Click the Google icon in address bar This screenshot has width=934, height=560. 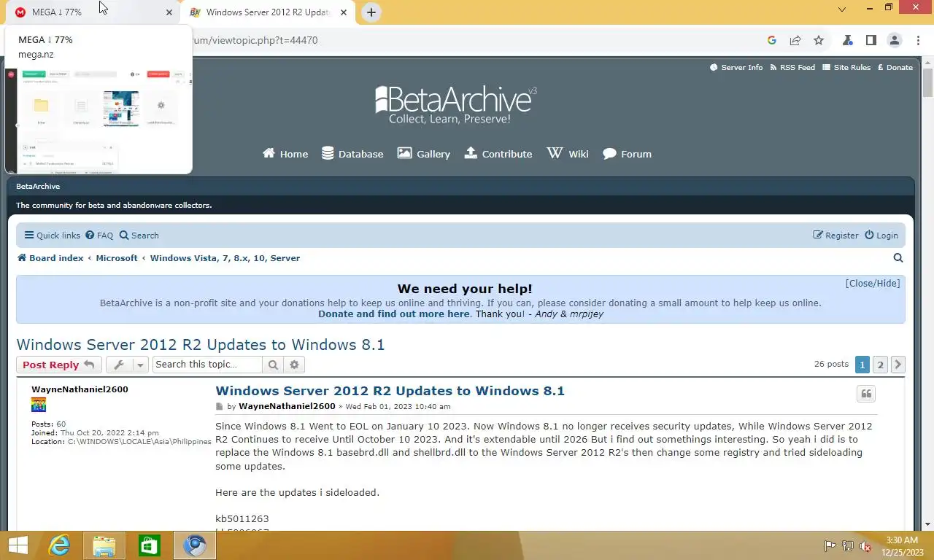(x=772, y=40)
